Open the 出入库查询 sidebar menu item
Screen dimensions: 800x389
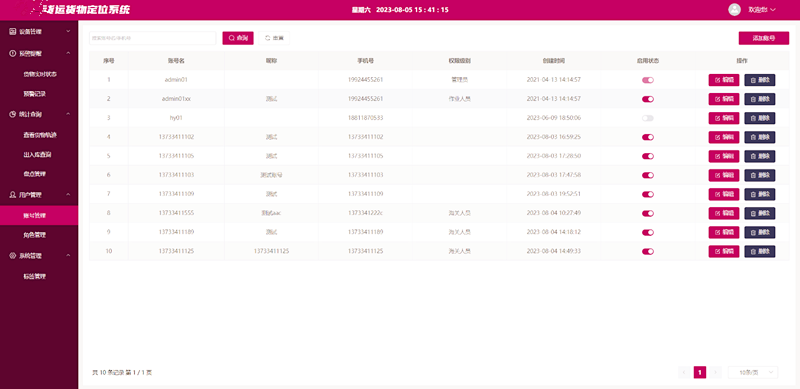coord(39,155)
